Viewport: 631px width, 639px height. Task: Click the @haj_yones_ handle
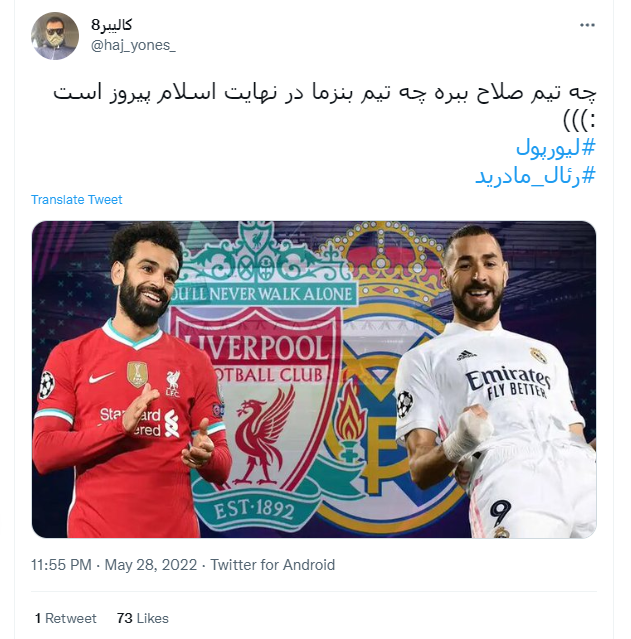pyautogui.click(x=133, y=45)
